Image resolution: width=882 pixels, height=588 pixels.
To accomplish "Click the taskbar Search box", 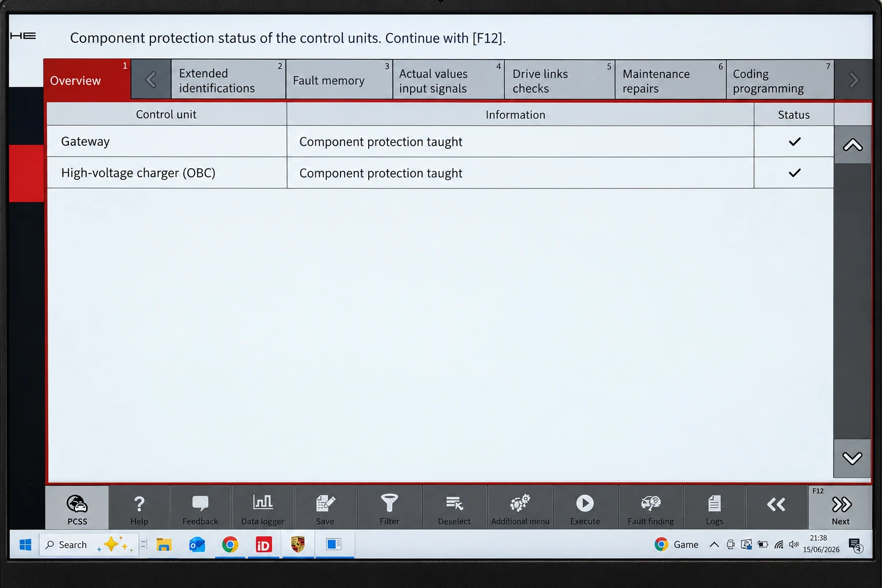I will [x=88, y=544].
